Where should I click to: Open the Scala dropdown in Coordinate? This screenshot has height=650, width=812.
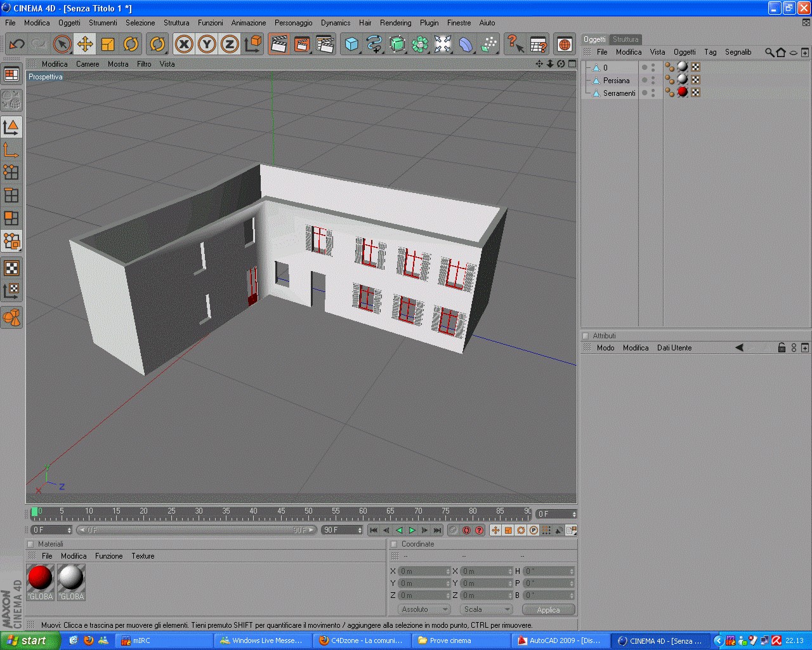coord(486,609)
